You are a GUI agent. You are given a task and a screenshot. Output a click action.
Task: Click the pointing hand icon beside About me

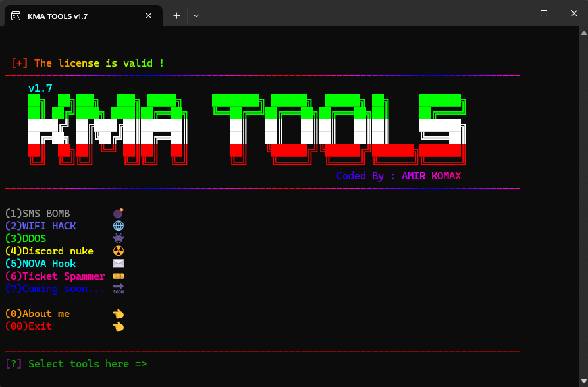click(x=119, y=314)
